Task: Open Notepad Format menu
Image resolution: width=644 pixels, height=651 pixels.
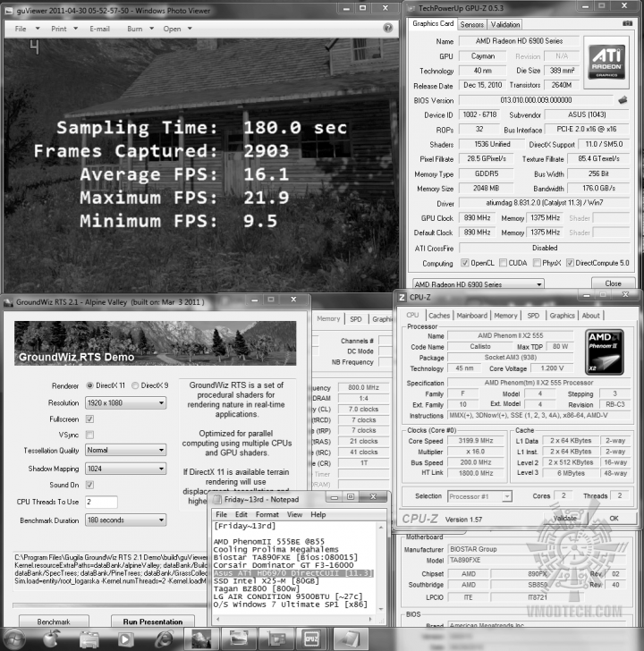Action: [267, 514]
